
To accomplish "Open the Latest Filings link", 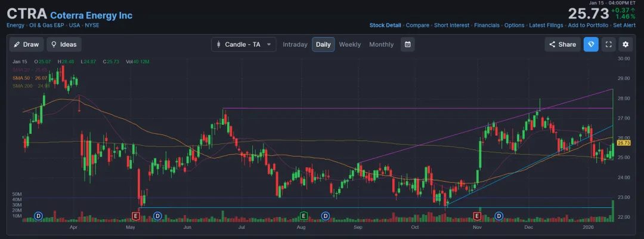I will click(x=546, y=25).
